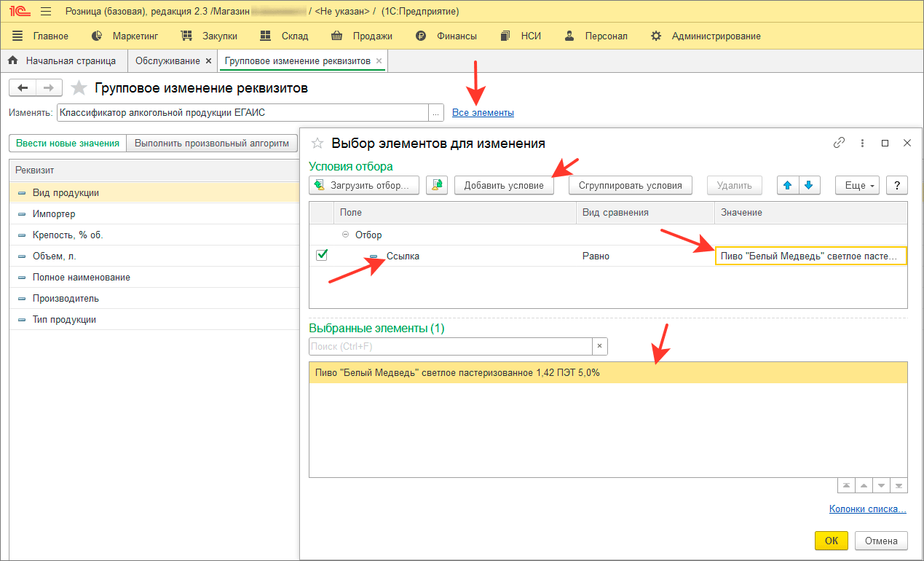Click the 1C logo icon in title bar
Image resolution: width=924 pixels, height=561 pixels.
pyautogui.click(x=20, y=12)
